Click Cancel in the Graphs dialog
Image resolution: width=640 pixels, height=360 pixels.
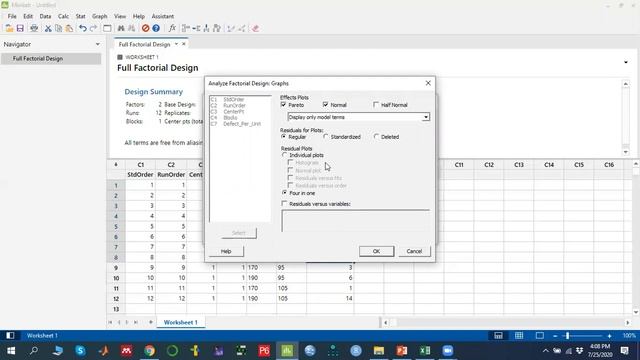(414, 251)
